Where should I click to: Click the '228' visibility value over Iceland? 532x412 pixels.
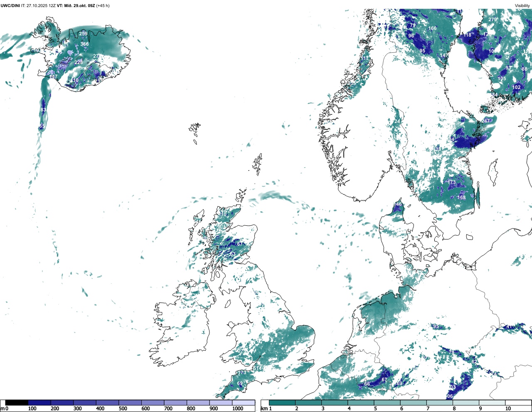(79, 62)
